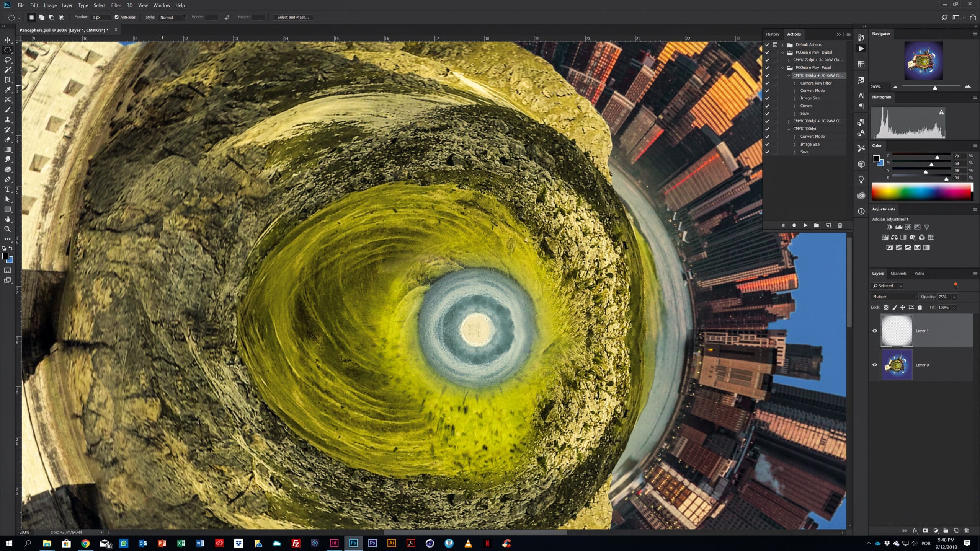Open the Multiply blend mode dropdown
This screenshot has width=980, height=551.
point(894,297)
